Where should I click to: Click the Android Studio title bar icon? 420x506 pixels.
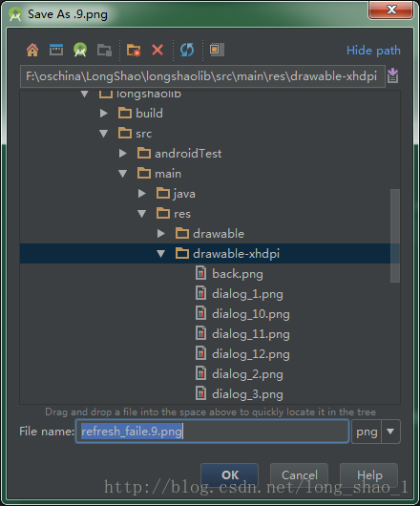point(15,14)
